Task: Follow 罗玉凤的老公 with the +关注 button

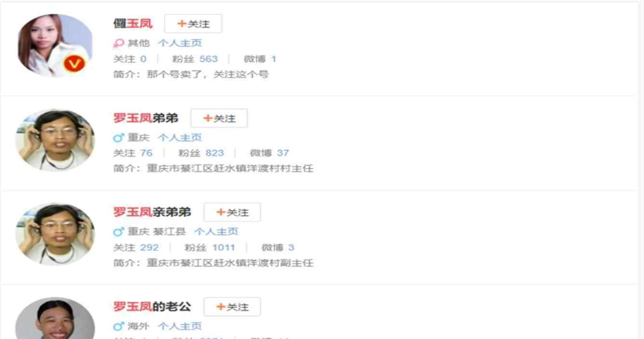Action: pos(232,307)
